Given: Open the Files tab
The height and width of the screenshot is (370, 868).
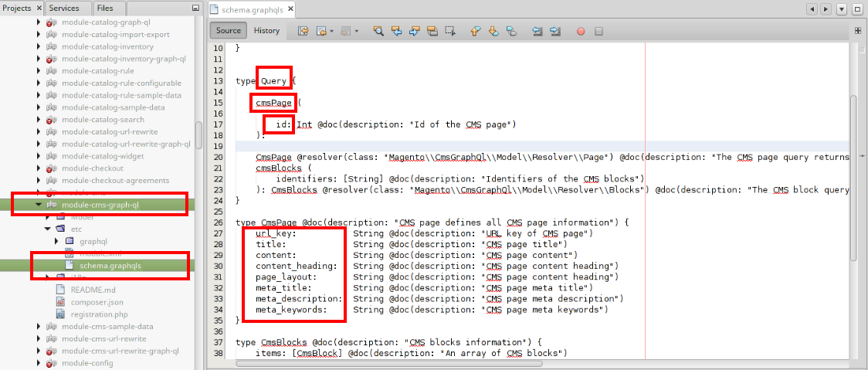Looking at the screenshot, I should (x=105, y=8).
